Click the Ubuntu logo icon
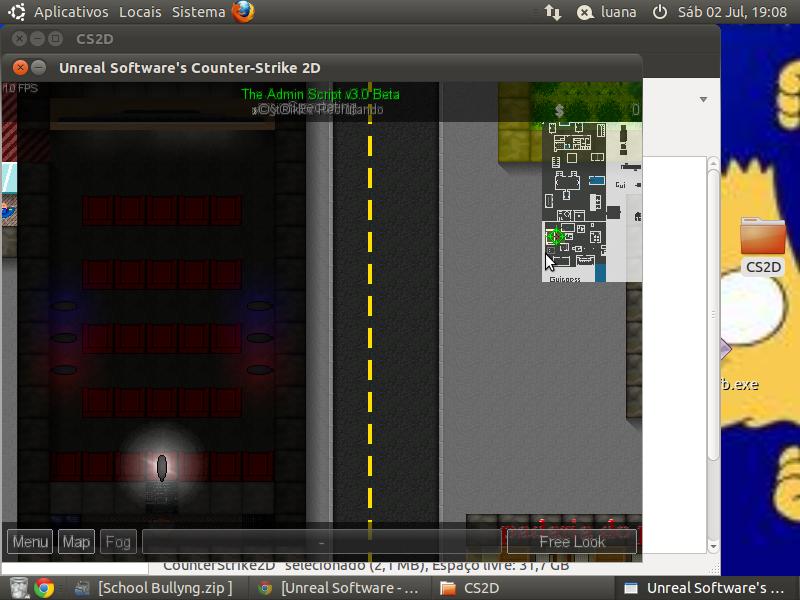 click(x=16, y=12)
